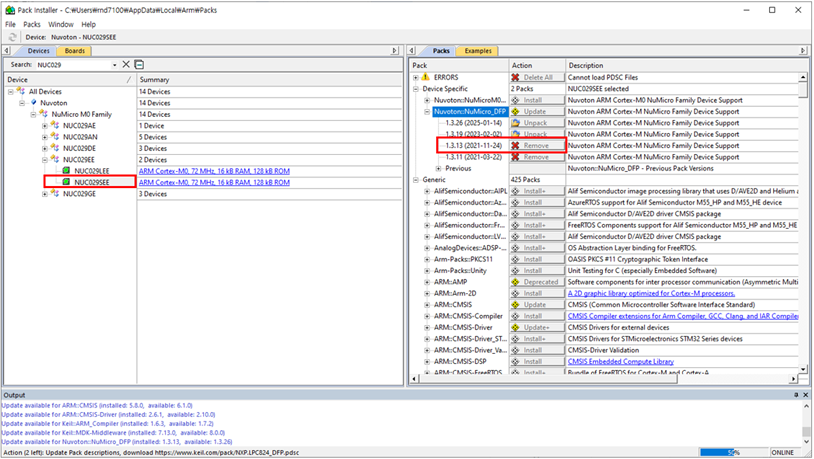Click Update for Nuvoton::NuMicro_DFP
This screenshot has height=459, width=814.
tap(537, 112)
